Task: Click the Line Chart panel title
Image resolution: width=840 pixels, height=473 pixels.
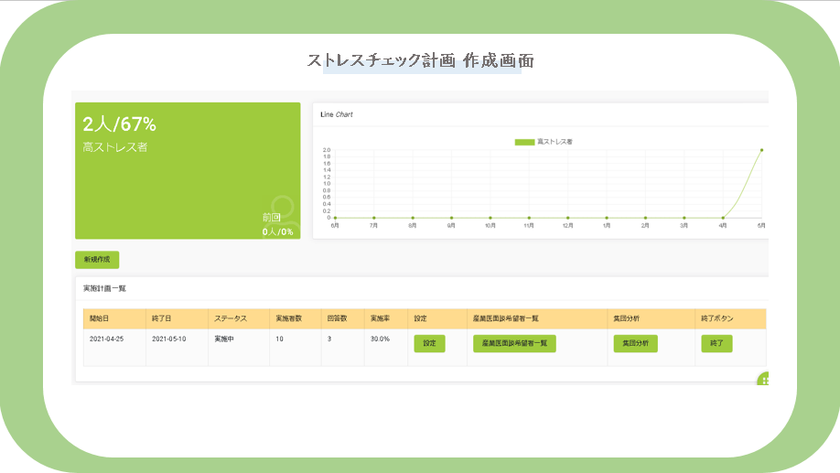Action: 336,115
